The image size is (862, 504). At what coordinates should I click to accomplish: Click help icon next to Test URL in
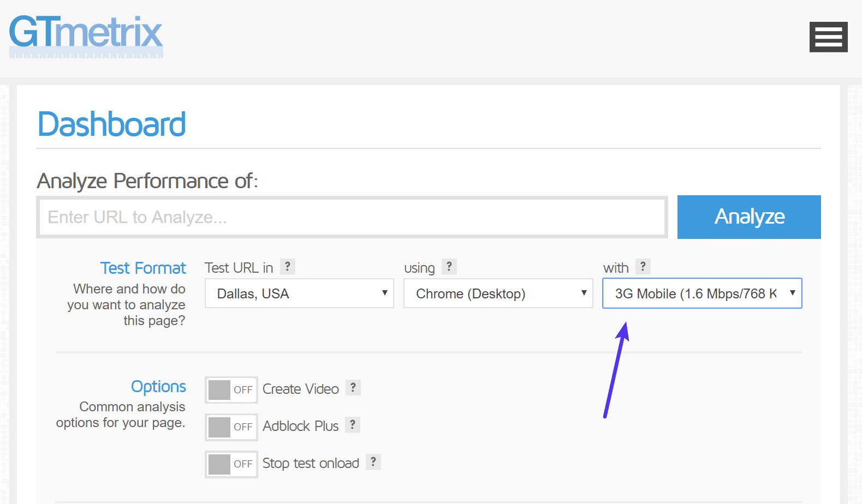288,267
